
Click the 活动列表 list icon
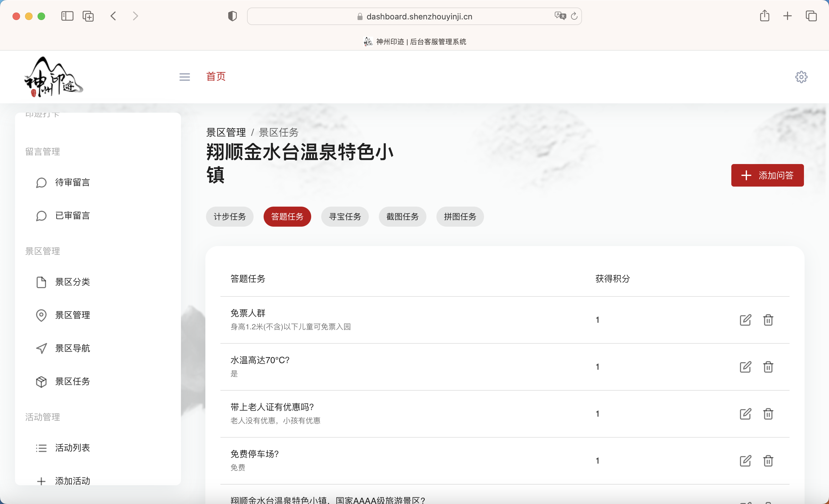point(41,447)
